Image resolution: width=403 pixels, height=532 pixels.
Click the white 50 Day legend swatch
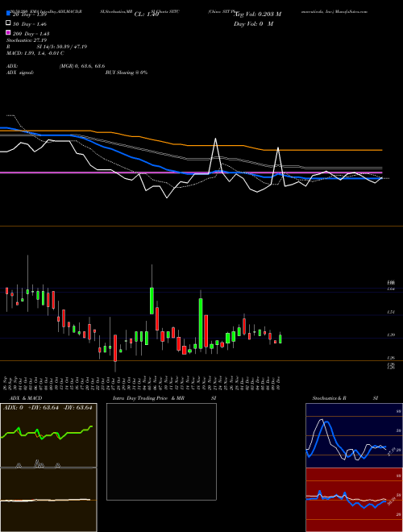point(8,23)
